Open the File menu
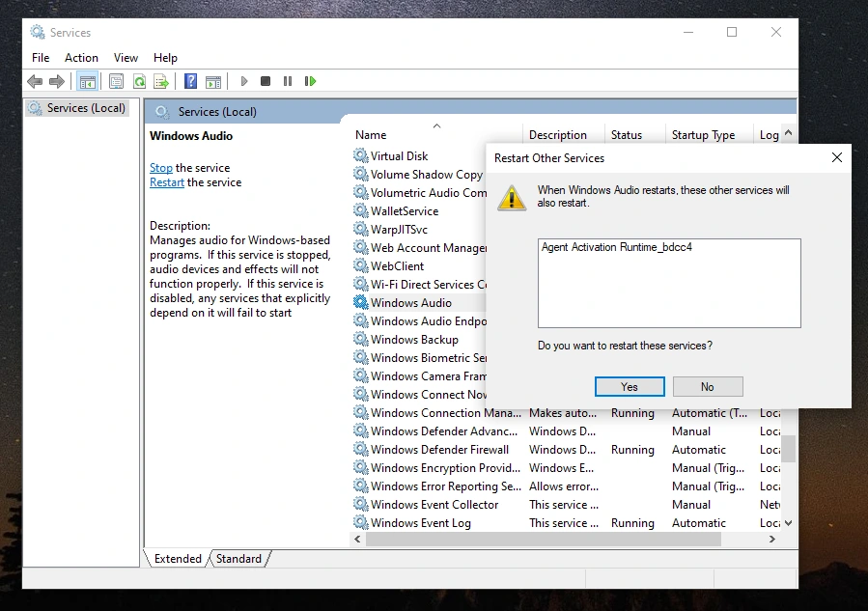This screenshot has height=611, width=868. pyautogui.click(x=41, y=58)
